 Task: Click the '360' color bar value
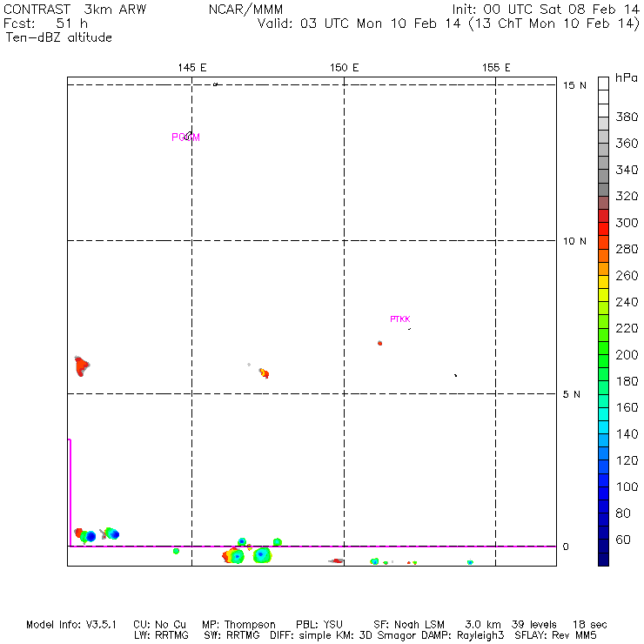[x=627, y=144]
